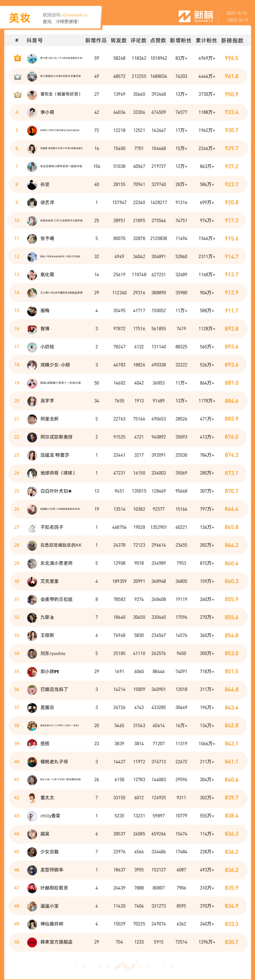Click the top index score 996.5
Viewport: 255px width, 980px height.
click(x=231, y=58)
